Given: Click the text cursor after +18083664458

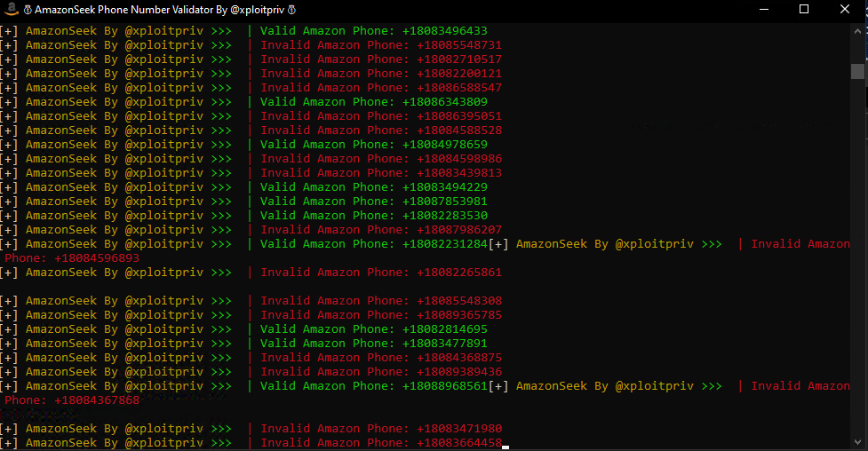Looking at the screenshot, I should (x=506, y=444).
